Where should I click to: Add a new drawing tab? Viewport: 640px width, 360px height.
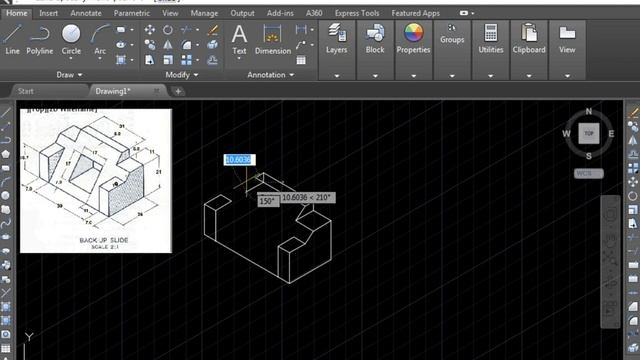click(x=178, y=91)
